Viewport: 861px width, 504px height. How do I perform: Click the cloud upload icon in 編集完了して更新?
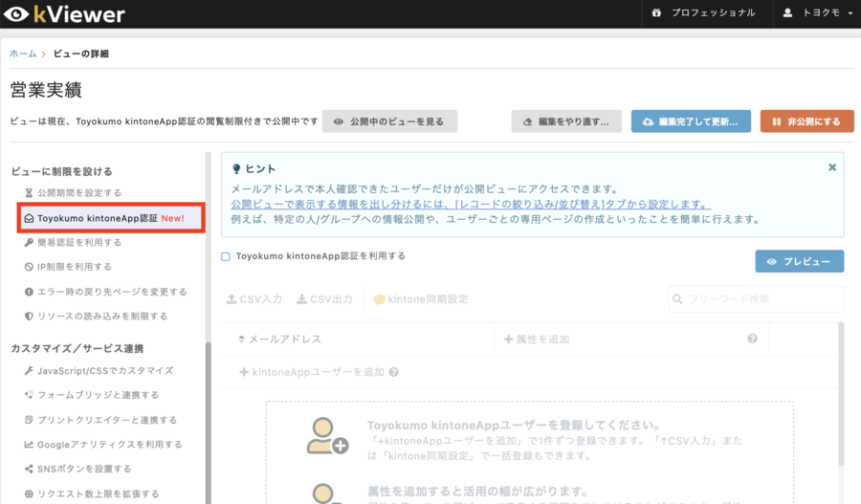[x=648, y=121]
